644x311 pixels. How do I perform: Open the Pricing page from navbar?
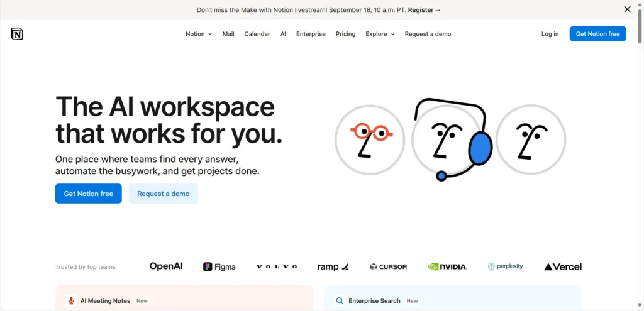click(x=345, y=34)
